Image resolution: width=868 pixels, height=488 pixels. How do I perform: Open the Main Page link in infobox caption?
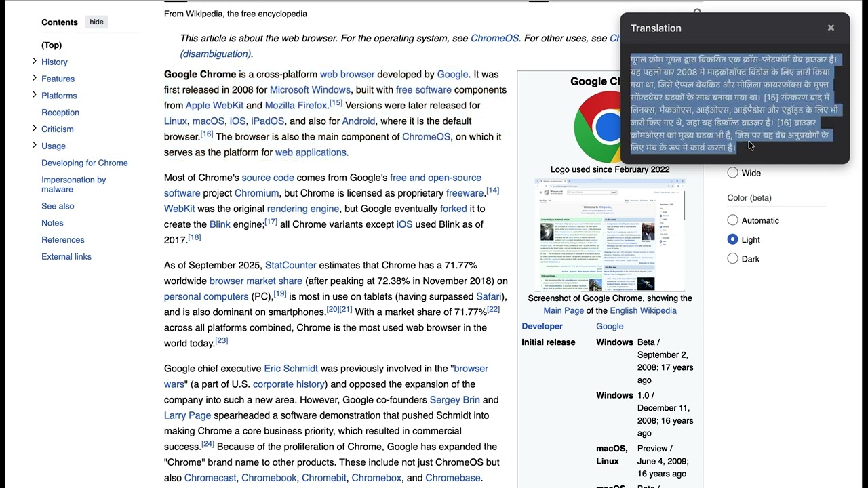tap(564, 310)
